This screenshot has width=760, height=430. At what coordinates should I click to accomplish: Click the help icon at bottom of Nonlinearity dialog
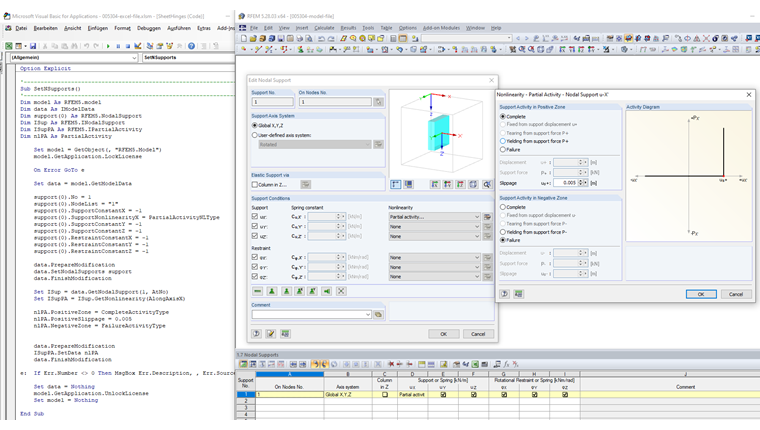tap(506, 294)
